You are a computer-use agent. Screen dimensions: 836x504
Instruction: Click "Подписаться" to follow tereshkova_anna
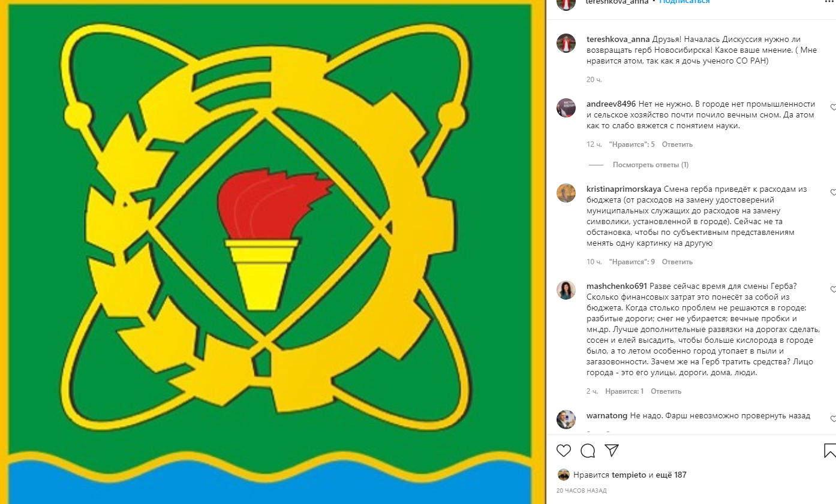coord(684,2)
